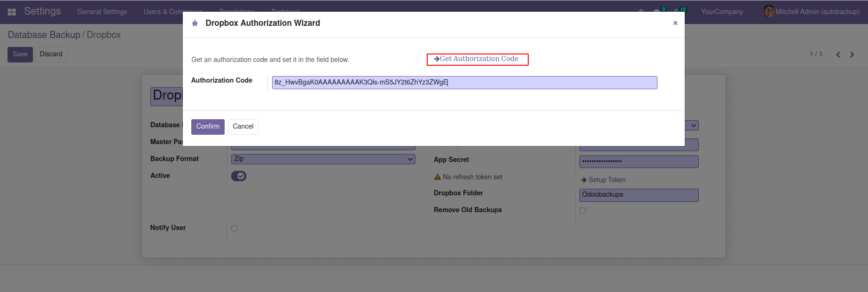Go to next record with right chevron
Image resolution: width=868 pixels, height=292 pixels.
point(852,54)
